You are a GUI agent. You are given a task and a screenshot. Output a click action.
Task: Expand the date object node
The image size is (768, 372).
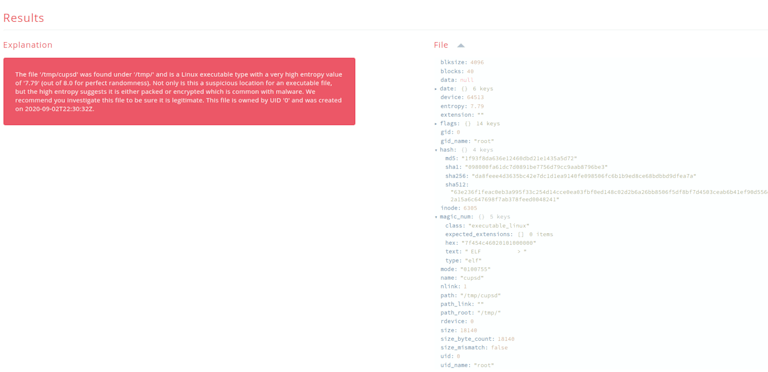[435, 89]
